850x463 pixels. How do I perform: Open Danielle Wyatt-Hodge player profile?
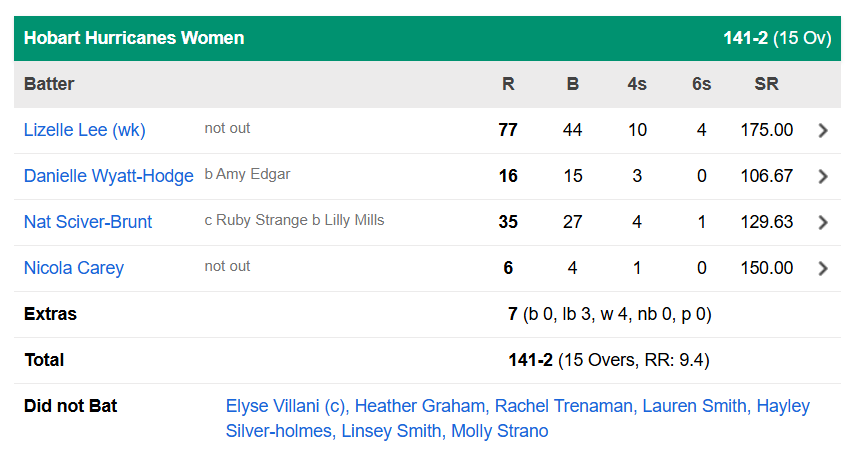108,176
